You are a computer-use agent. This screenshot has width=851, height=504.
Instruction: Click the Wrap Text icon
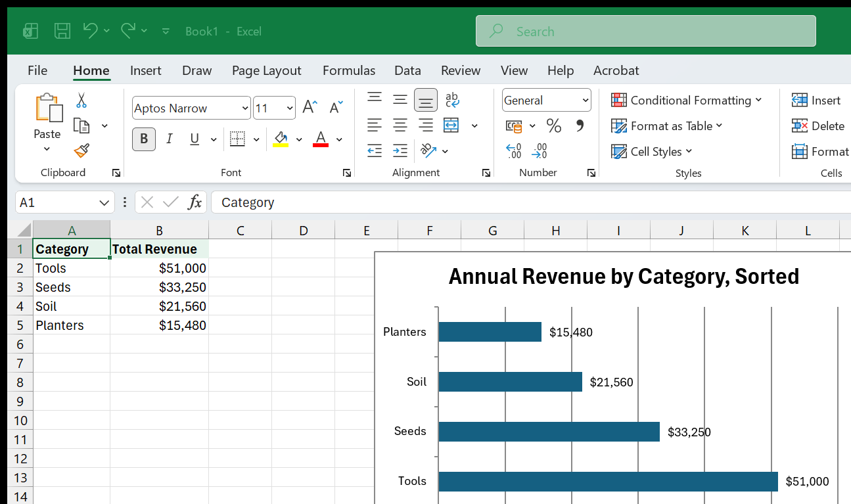pyautogui.click(x=452, y=99)
